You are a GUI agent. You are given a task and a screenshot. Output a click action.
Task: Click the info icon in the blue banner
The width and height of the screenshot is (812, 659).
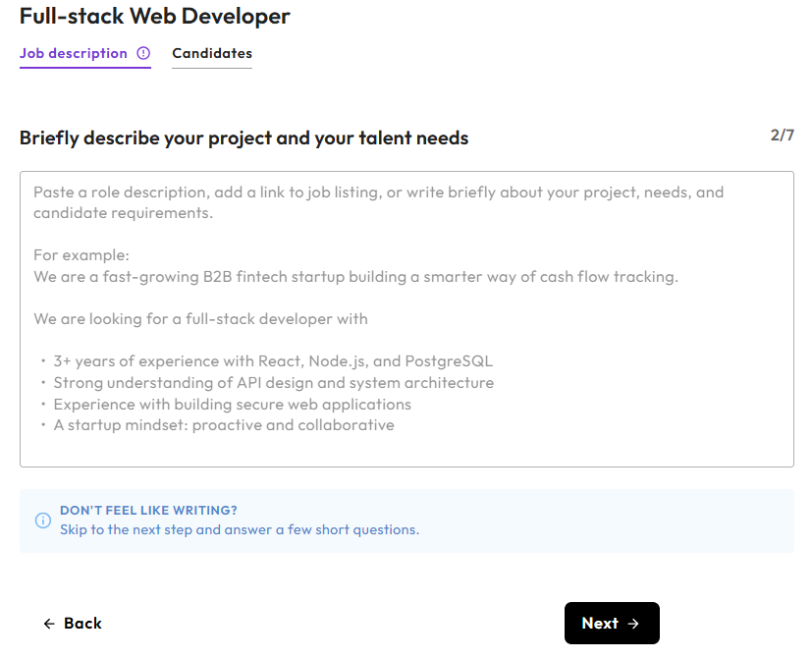point(42,521)
